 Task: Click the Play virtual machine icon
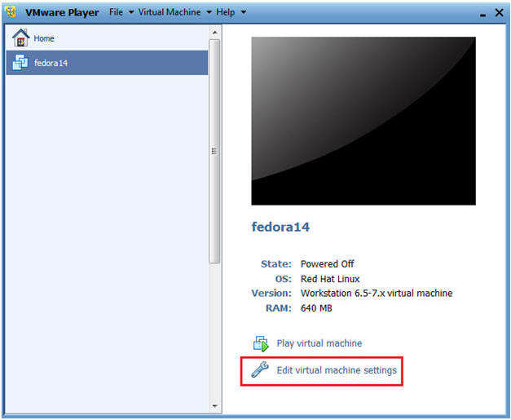pyautogui.click(x=261, y=343)
